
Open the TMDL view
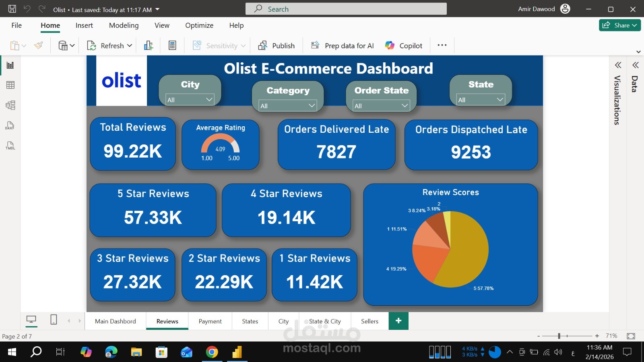pos(10,146)
